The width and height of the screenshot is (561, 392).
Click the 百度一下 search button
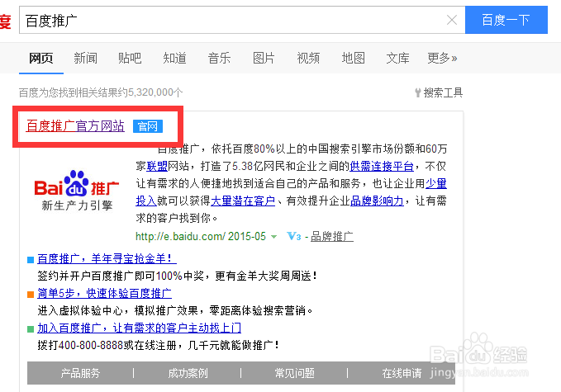(x=506, y=20)
